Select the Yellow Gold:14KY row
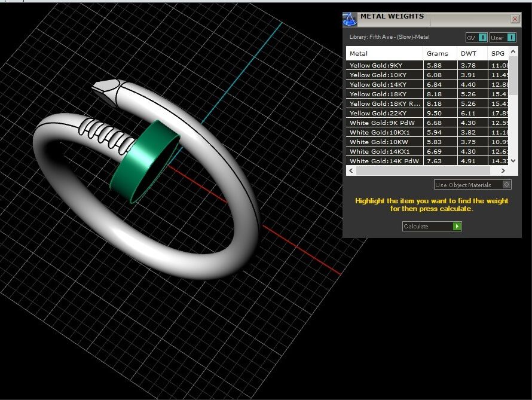 (x=427, y=84)
